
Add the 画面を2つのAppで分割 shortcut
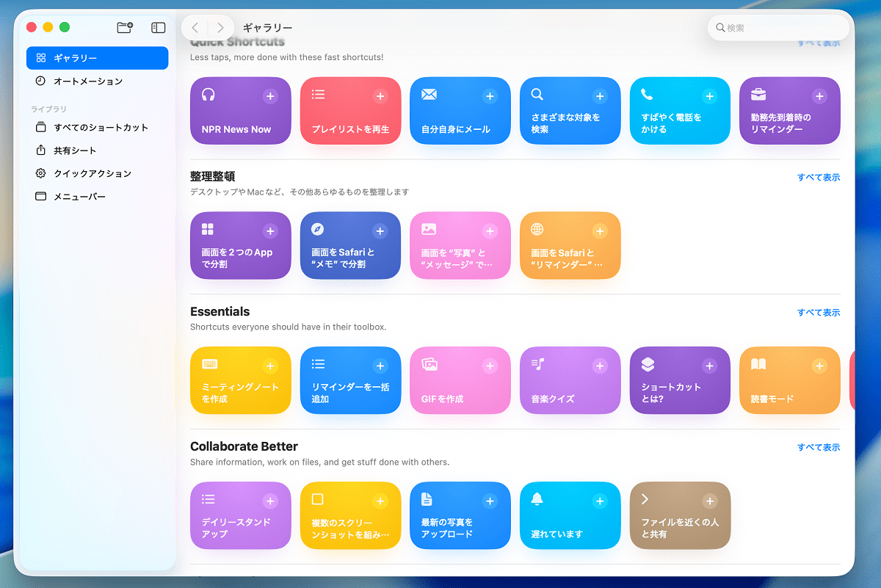270,231
